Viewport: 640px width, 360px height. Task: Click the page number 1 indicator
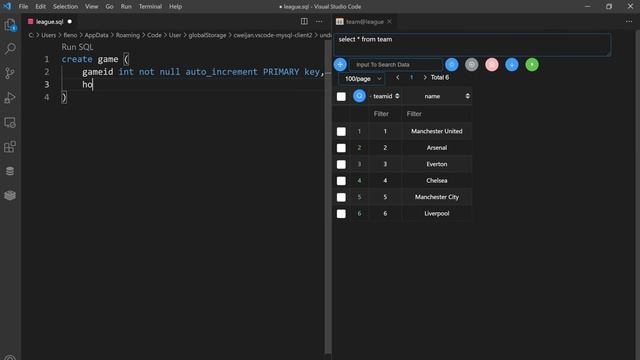[411, 77]
